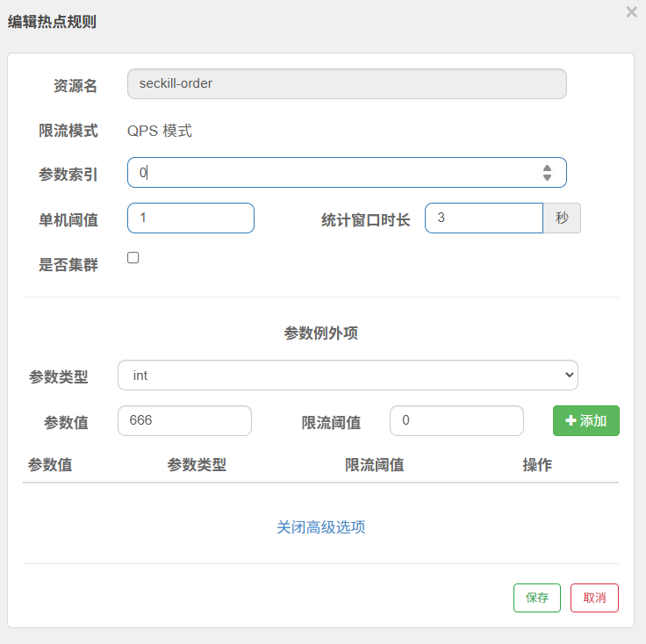Click the 参数索引 label
This screenshot has width=646, height=644.
coord(68,175)
